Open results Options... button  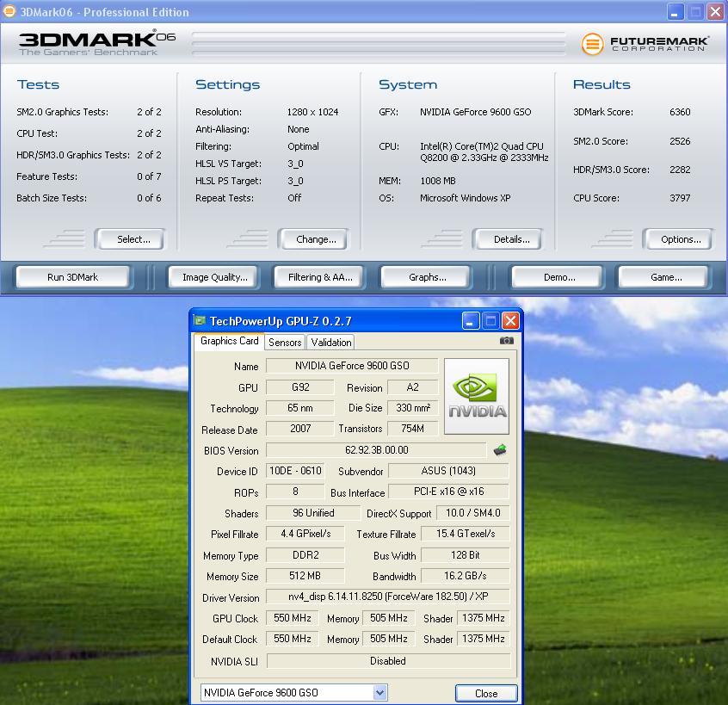coord(677,239)
